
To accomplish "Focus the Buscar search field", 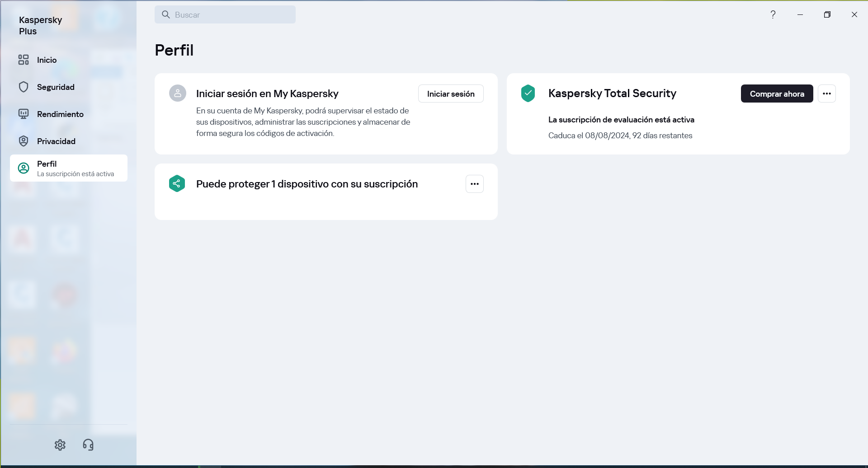I will click(x=225, y=14).
